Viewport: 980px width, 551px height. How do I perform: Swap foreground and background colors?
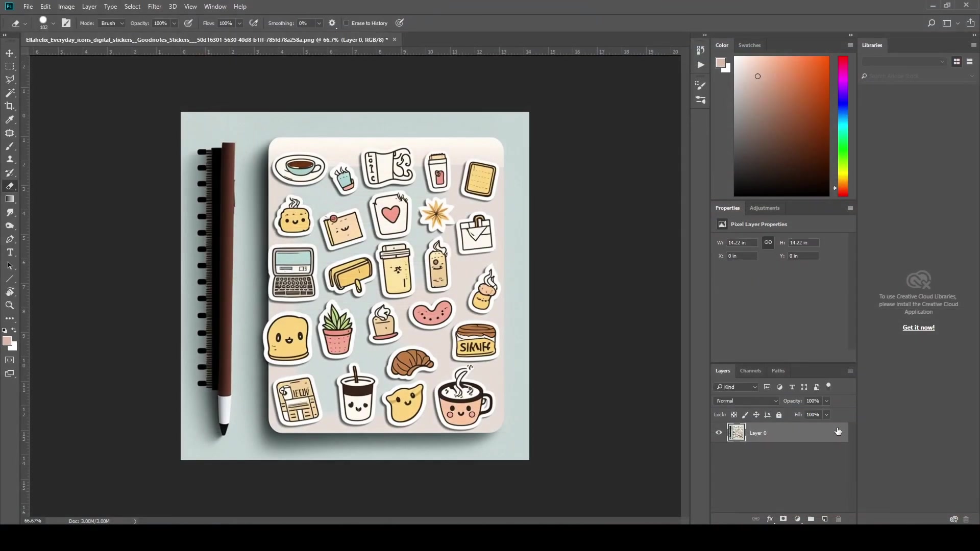[14, 330]
